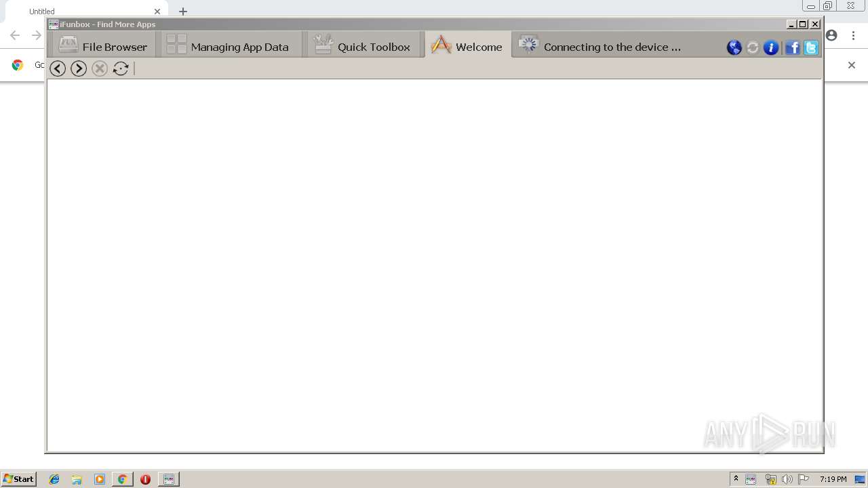Click the 7:19 PM taskbar clock
Screen dimensions: 868x488
[x=833, y=479]
